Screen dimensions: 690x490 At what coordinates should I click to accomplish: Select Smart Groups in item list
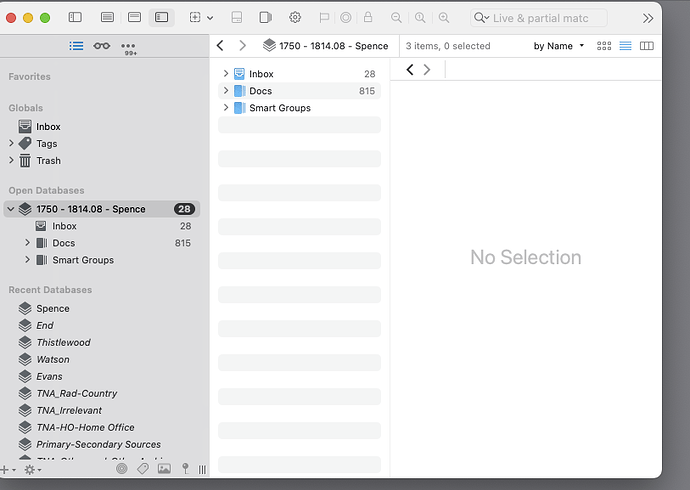299,108
